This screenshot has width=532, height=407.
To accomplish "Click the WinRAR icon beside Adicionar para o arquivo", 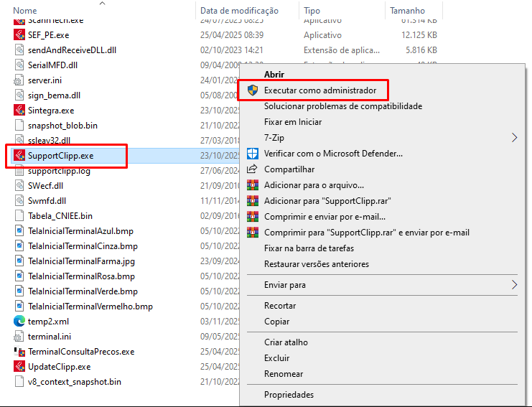I will click(252, 185).
